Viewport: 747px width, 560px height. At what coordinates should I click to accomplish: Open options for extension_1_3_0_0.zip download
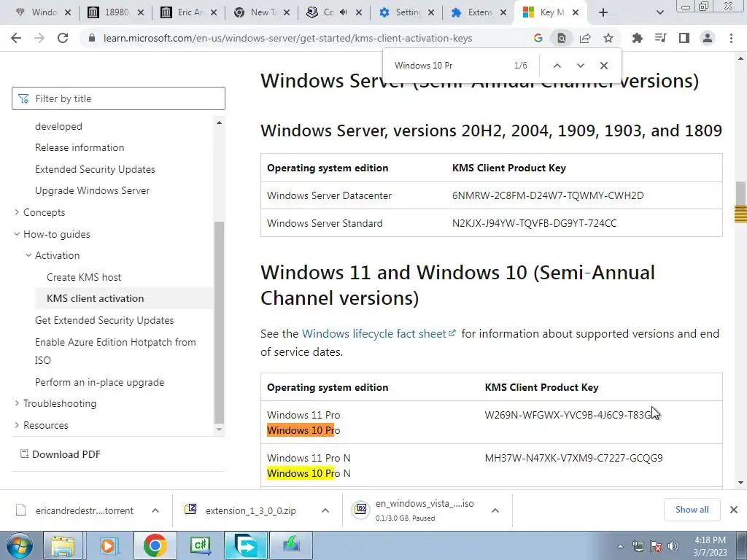[x=325, y=510]
